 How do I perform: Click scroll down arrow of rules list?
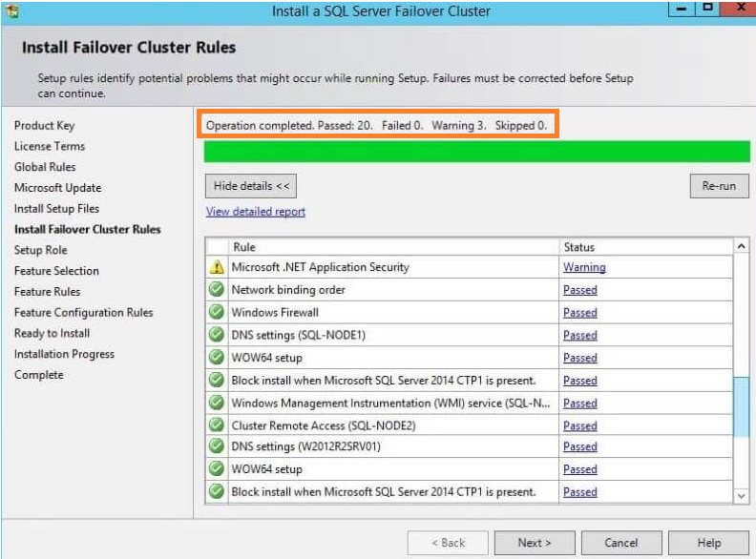(741, 495)
